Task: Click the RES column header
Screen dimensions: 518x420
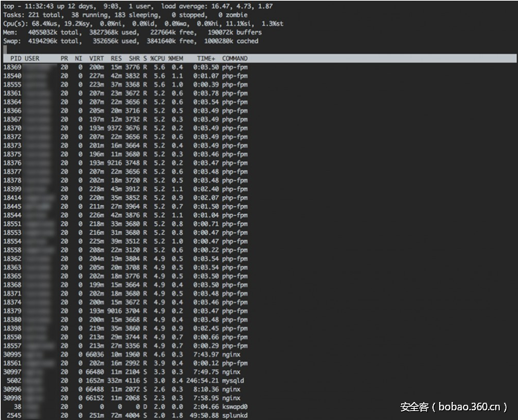Action: tap(116, 59)
